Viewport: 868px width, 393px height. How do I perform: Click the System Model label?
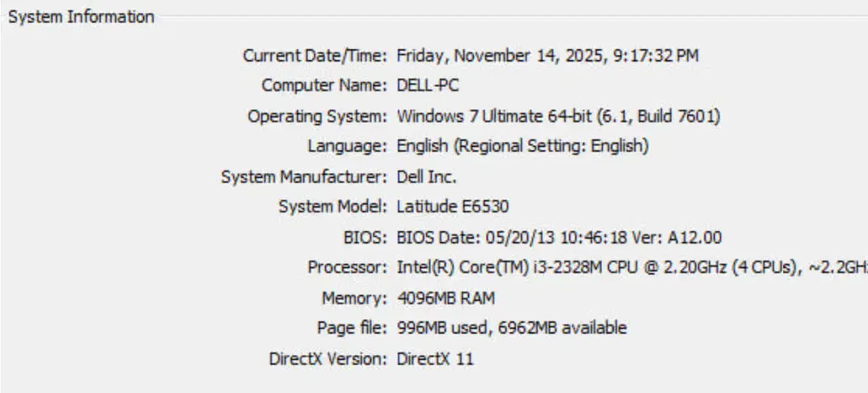[333, 207]
